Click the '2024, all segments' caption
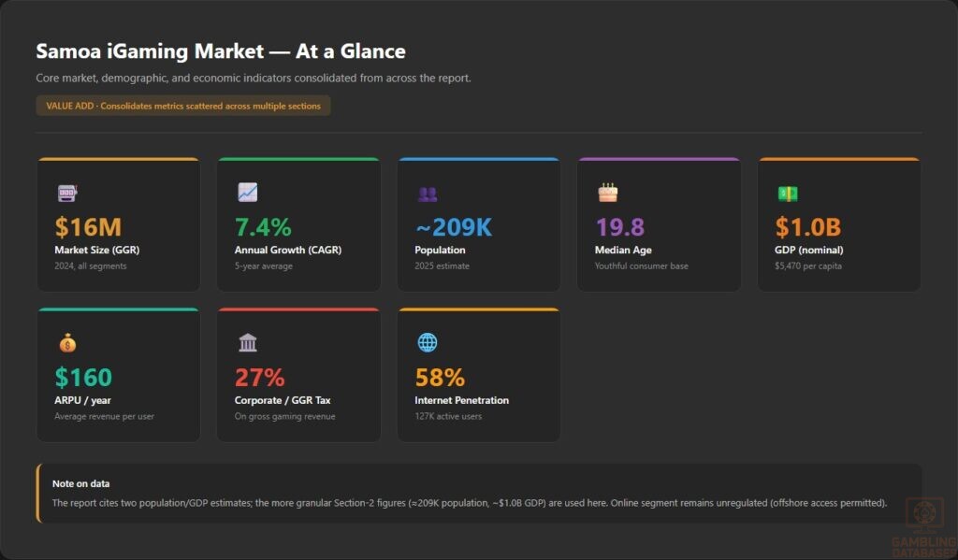This screenshot has width=958, height=560. [x=91, y=266]
